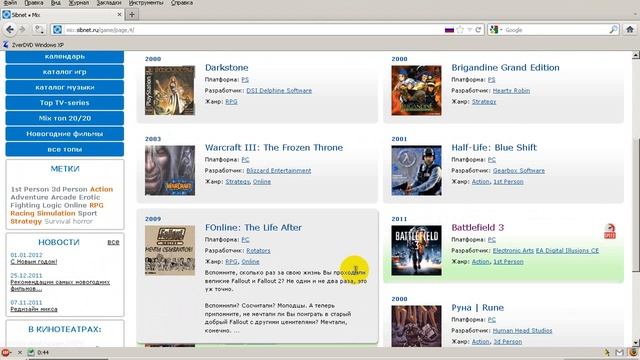Click the red badge icon on Battlefield 3
The image size is (640, 360).
[610, 231]
